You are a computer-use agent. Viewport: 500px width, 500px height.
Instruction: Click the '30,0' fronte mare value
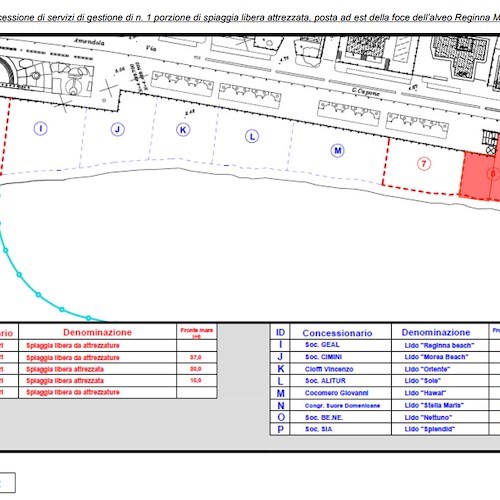click(196, 369)
